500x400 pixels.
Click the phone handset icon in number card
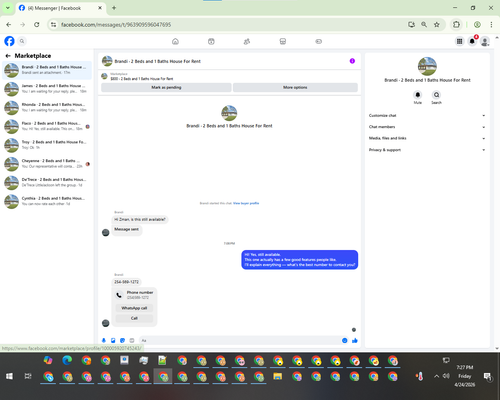(x=119, y=295)
